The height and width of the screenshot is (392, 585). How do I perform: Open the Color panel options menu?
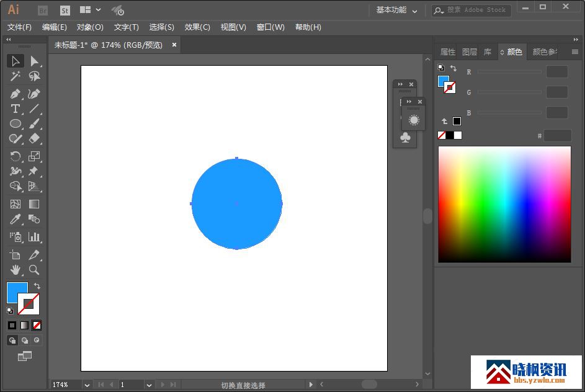[x=574, y=52]
